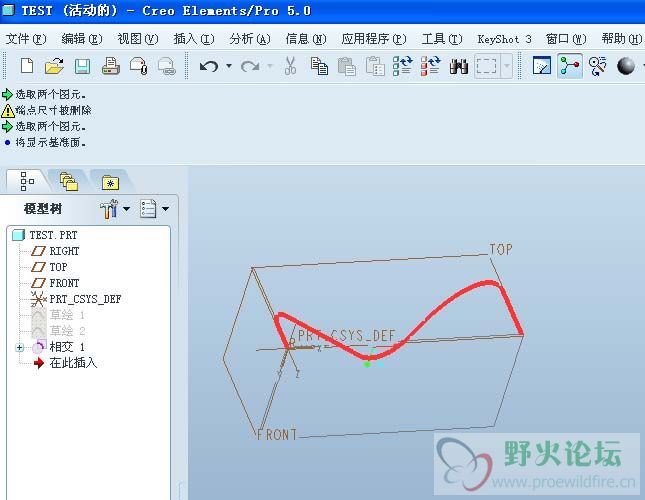Switch to the folder browser navigator tab
Viewport: 645px width, 500px height.
point(69,182)
